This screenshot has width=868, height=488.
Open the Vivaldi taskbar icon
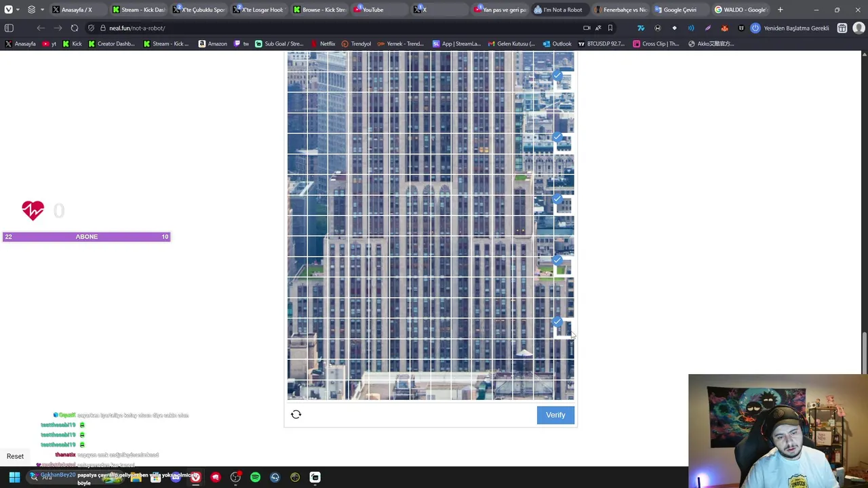(x=195, y=477)
